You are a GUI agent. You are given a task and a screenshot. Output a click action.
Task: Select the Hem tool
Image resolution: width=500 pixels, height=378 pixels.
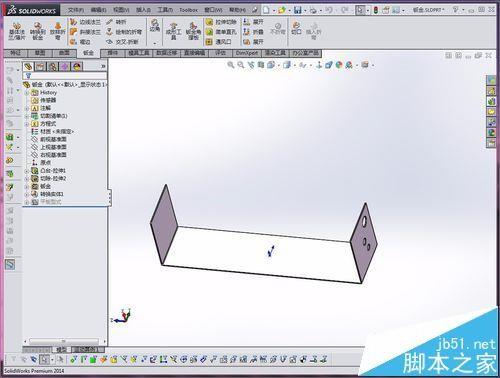click(x=80, y=42)
